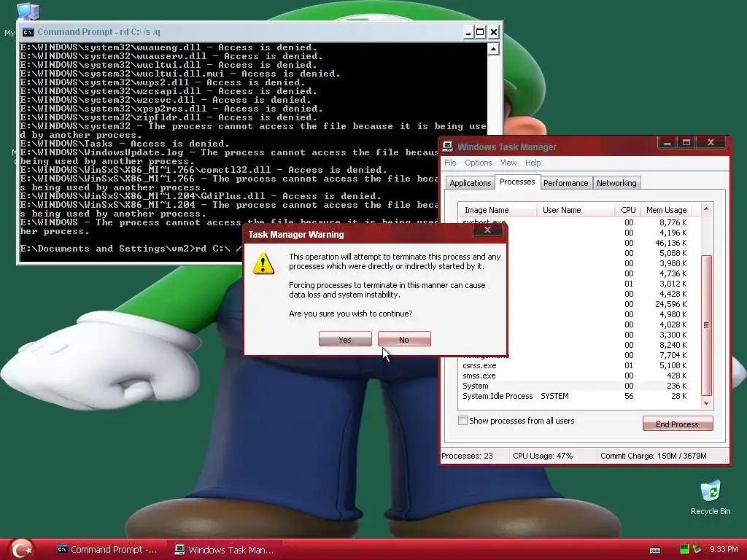747x560 pixels.
Task: Click the Safely Remove Hardware tray icon
Action: pyautogui.click(x=697, y=549)
